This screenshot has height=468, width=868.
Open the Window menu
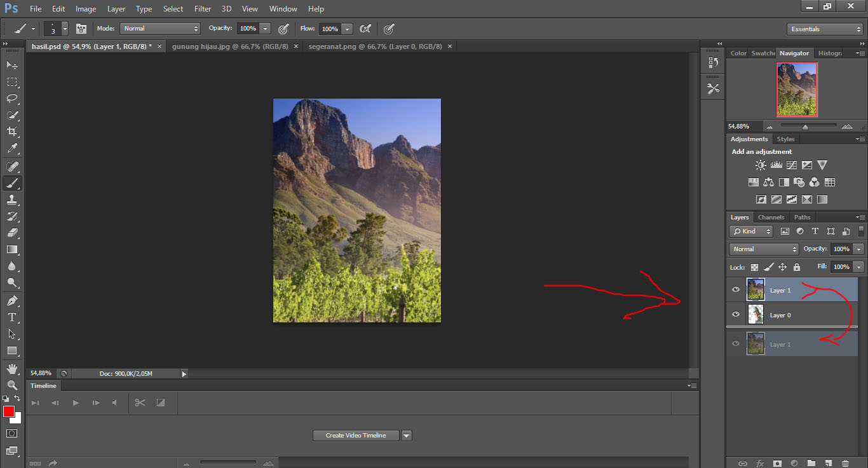(283, 9)
